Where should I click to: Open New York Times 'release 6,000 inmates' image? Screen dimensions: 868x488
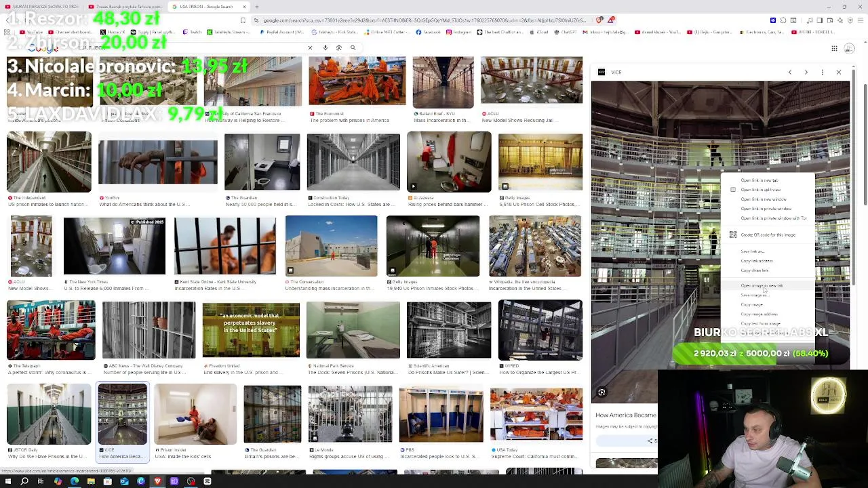pos(115,245)
